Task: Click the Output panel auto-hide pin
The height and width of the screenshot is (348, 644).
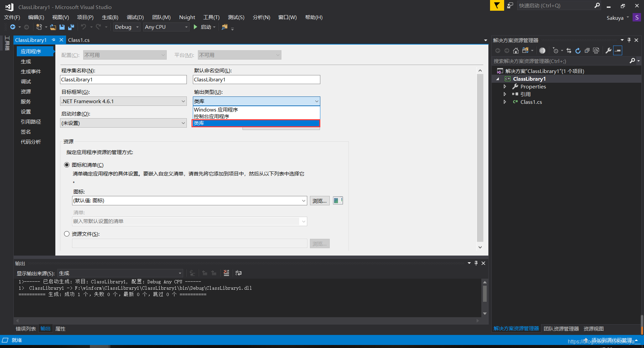Action: [476, 263]
